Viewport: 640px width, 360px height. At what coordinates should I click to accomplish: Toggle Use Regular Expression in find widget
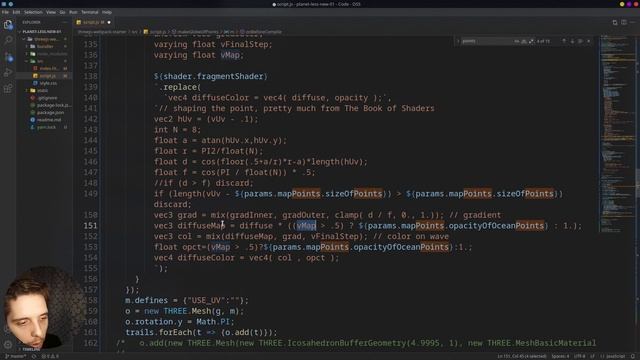tap(531, 41)
